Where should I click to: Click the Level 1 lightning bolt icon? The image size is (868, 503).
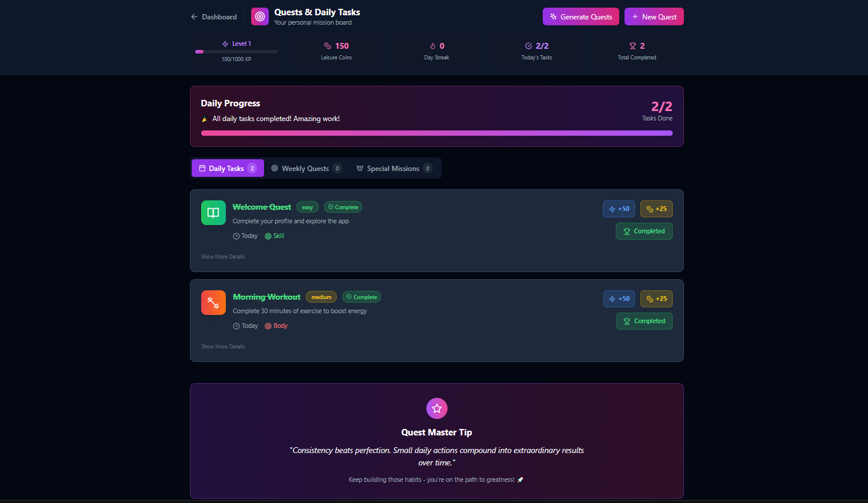click(x=225, y=44)
